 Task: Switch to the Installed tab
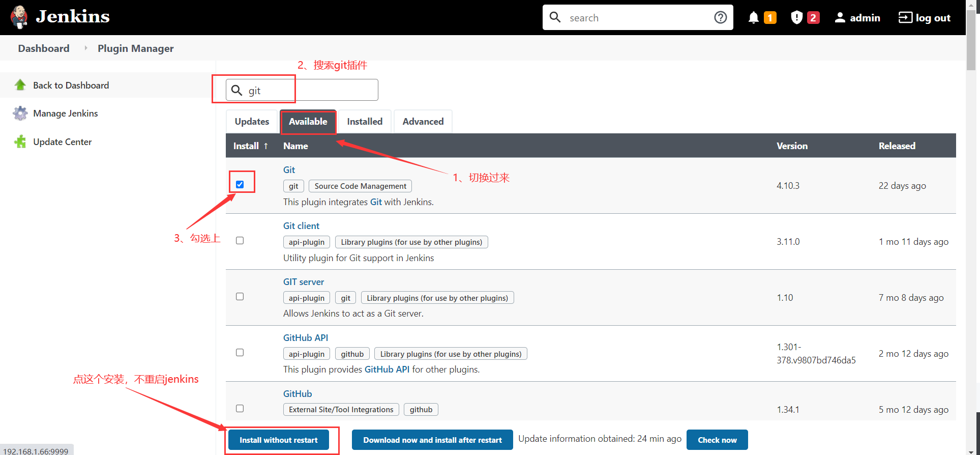point(364,122)
